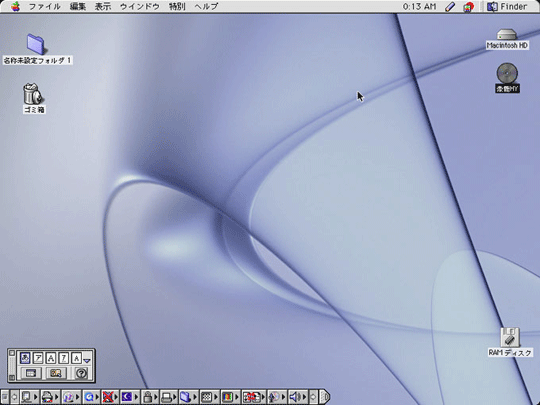Open the printer module in Control Strip
The image size is (540, 405).
(x=168, y=397)
